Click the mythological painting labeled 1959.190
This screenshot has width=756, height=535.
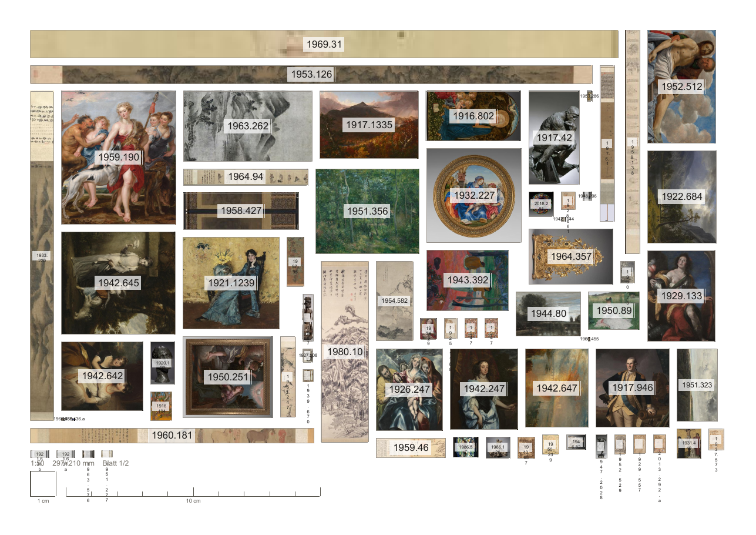tap(119, 158)
